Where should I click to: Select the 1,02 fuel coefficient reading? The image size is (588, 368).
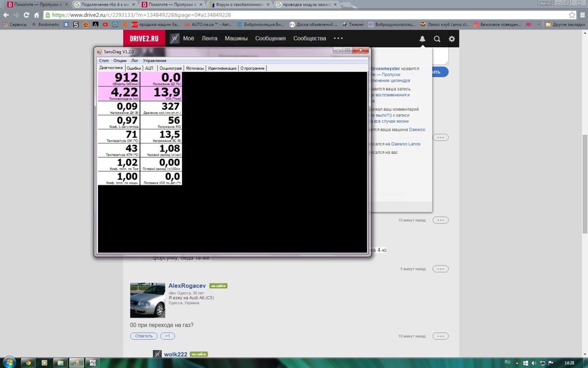pos(119,164)
